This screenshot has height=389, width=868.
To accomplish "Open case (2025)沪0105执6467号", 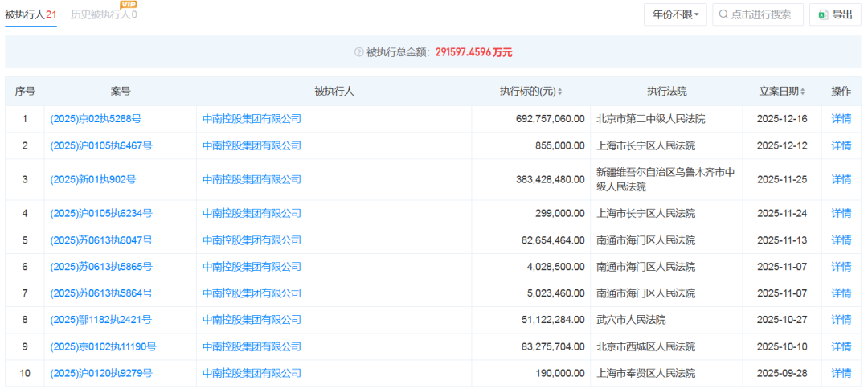I will 101,146.
